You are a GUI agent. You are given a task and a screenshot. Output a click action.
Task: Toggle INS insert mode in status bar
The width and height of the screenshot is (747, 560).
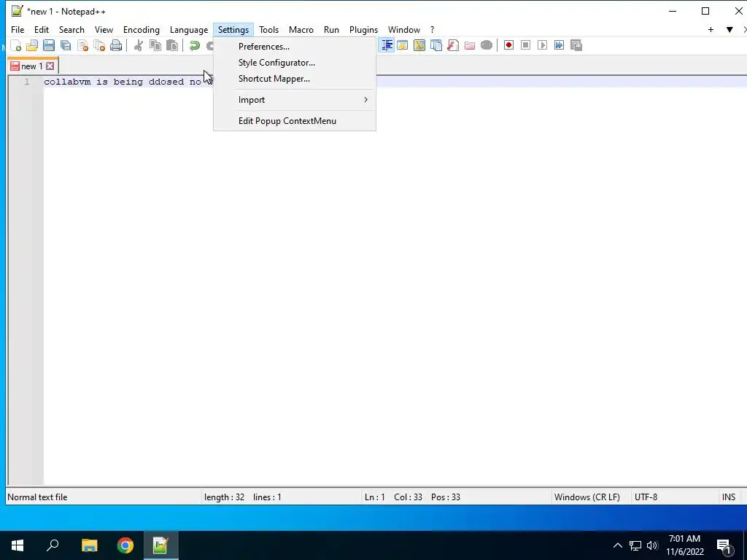point(729,497)
